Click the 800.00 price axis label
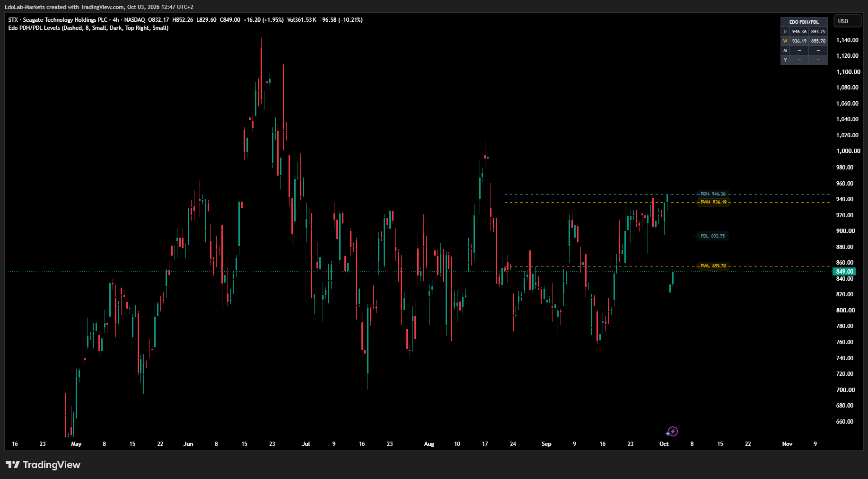The height and width of the screenshot is (479, 868). 845,310
